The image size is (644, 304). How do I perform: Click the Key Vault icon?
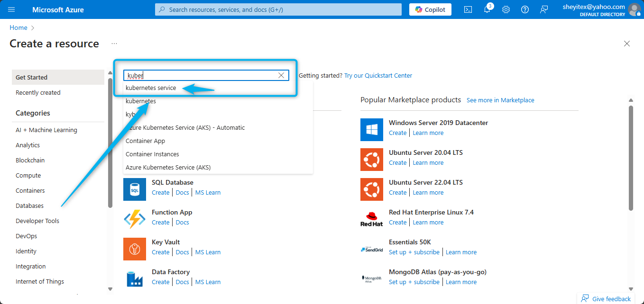(x=135, y=249)
